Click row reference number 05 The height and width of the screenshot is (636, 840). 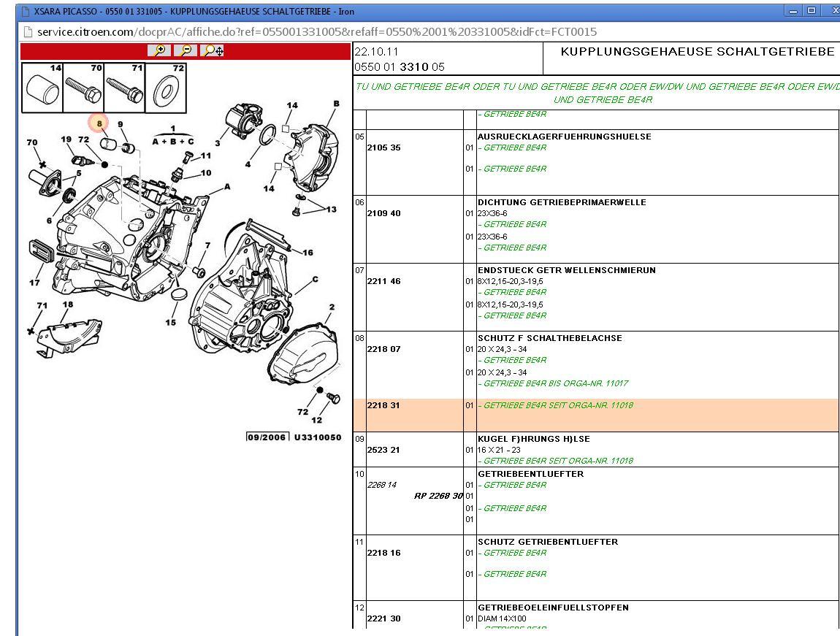pyautogui.click(x=359, y=137)
